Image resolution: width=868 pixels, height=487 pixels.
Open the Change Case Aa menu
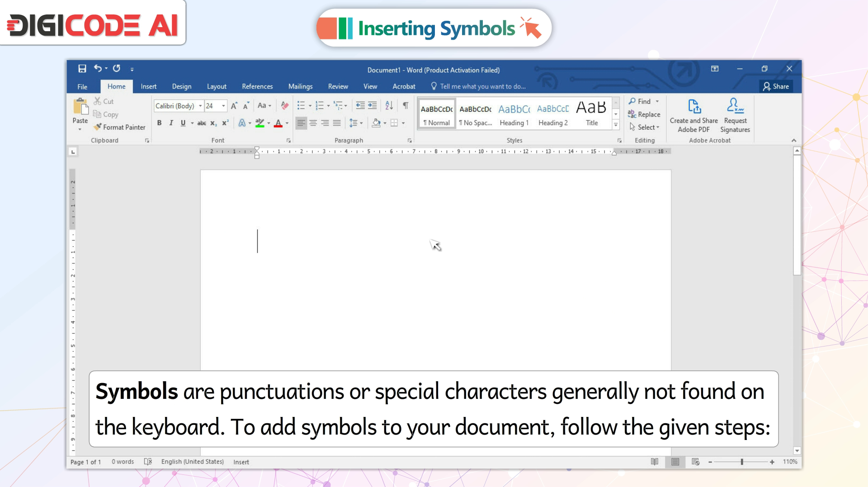tap(264, 106)
